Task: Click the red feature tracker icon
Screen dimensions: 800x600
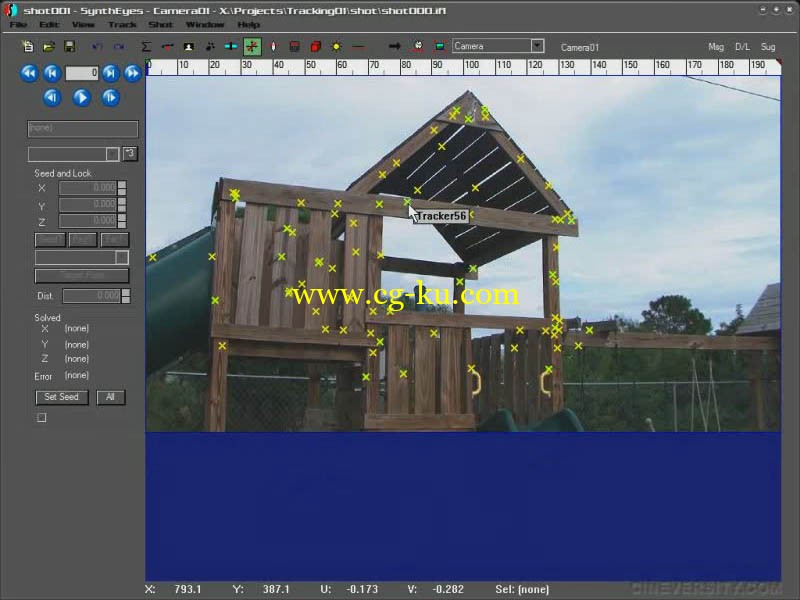Action: pos(167,46)
